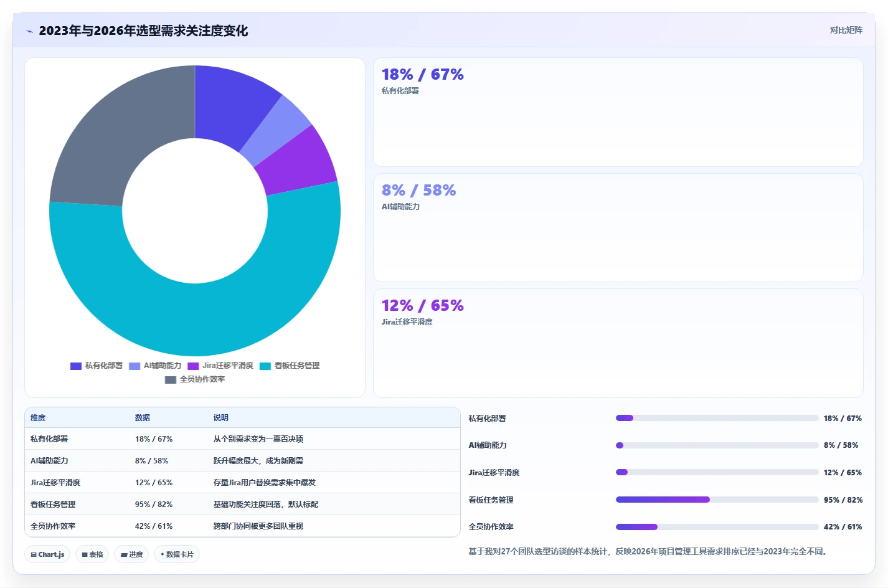Click the 95% / 82% progress value label
The height and width of the screenshot is (588, 888).
point(843,500)
